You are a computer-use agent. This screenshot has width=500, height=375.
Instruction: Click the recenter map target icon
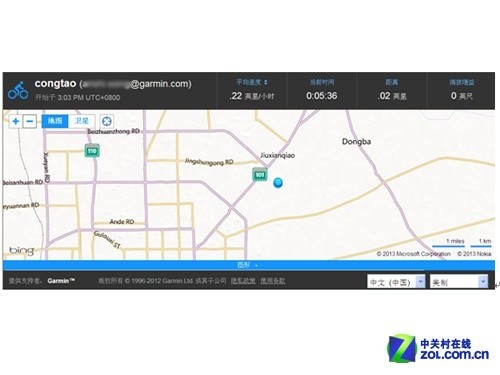107,121
